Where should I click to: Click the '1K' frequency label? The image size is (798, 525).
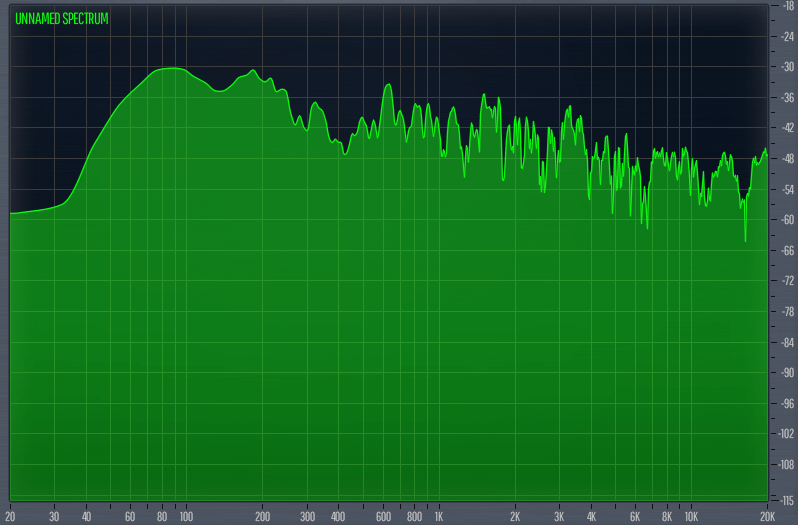[439, 517]
